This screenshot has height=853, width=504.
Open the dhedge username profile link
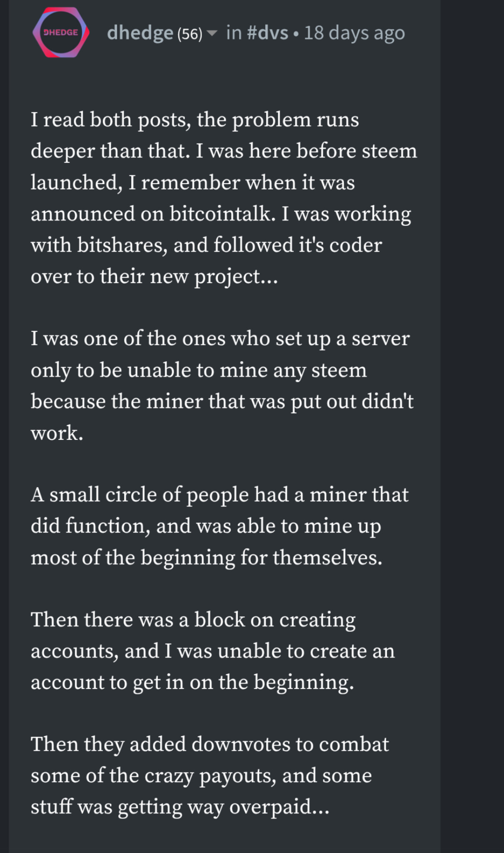[140, 33]
